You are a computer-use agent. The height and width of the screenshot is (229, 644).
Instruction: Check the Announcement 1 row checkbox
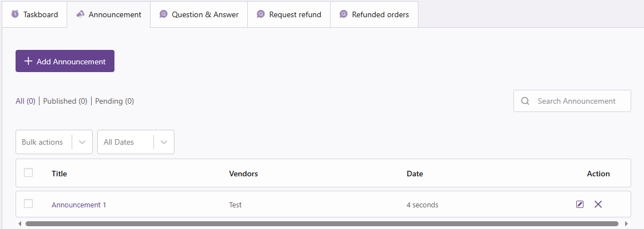[x=28, y=204]
